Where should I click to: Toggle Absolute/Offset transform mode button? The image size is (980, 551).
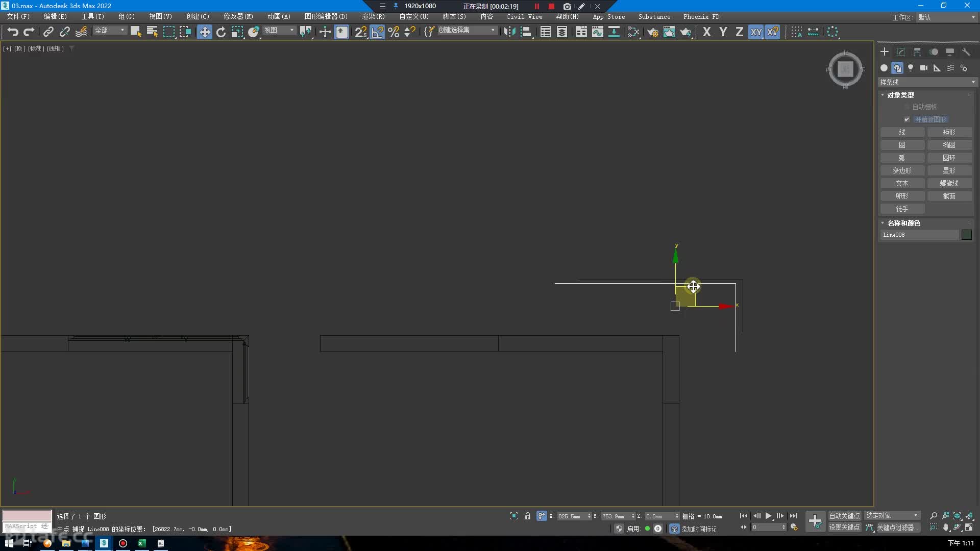coord(542,516)
